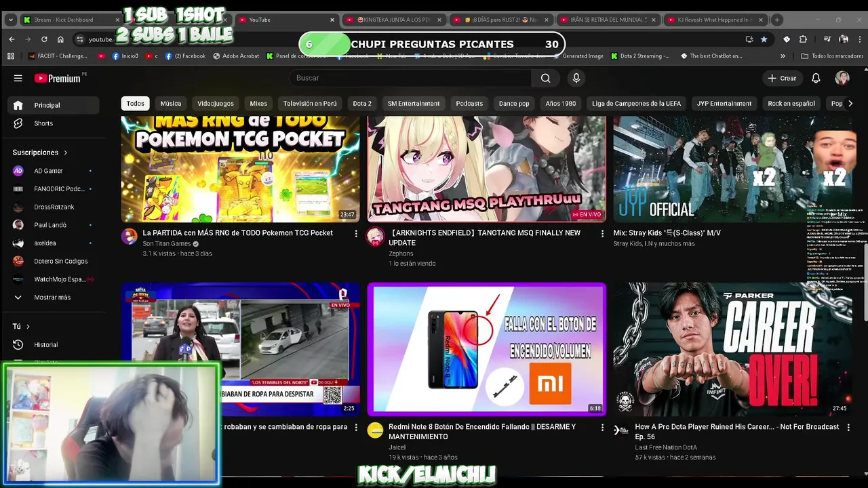Open options for Pro Dota Player video
The width and height of the screenshot is (868, 488).
click(x=848, y=428)
